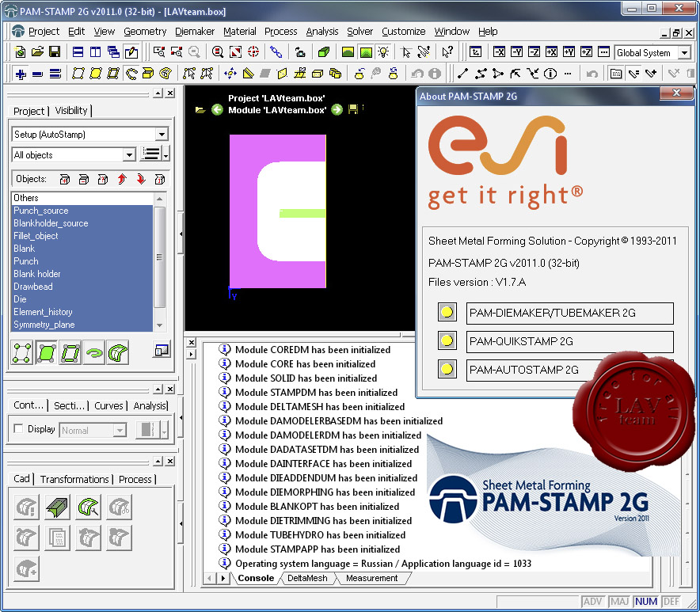Open the All objects filter dropdown
This screenshot has width=700, height=612.
129,155
